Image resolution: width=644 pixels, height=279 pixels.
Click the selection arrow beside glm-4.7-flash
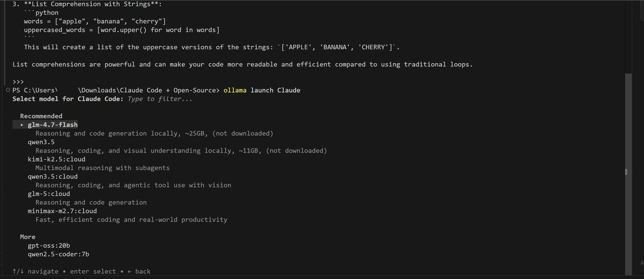[x=22, y=125]
